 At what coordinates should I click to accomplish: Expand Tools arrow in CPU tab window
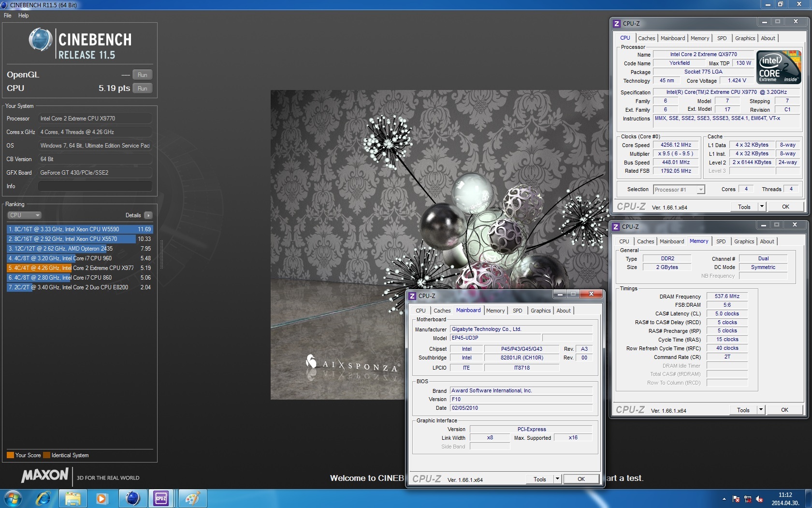(762, 207)
